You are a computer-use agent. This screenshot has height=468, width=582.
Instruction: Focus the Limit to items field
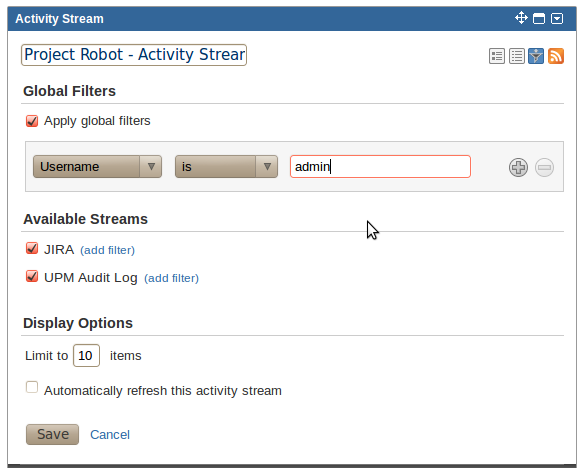pyautogui.click(x=86, y=356)
